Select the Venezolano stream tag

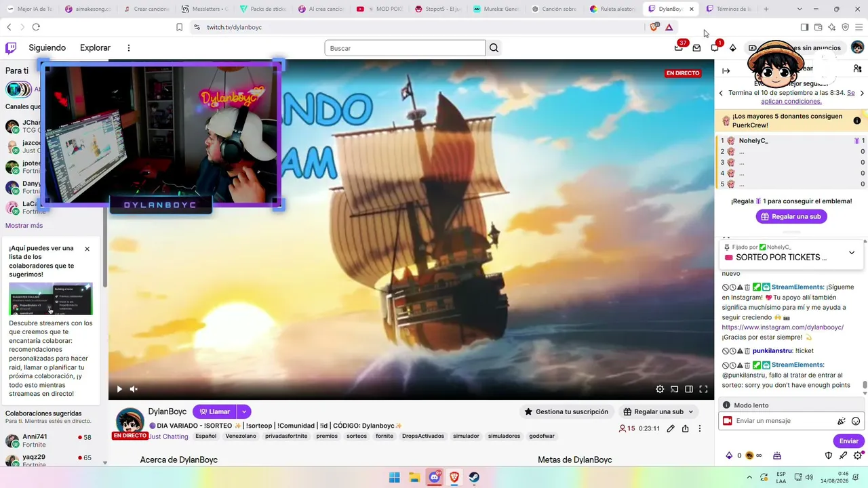[x=241, y=436]
